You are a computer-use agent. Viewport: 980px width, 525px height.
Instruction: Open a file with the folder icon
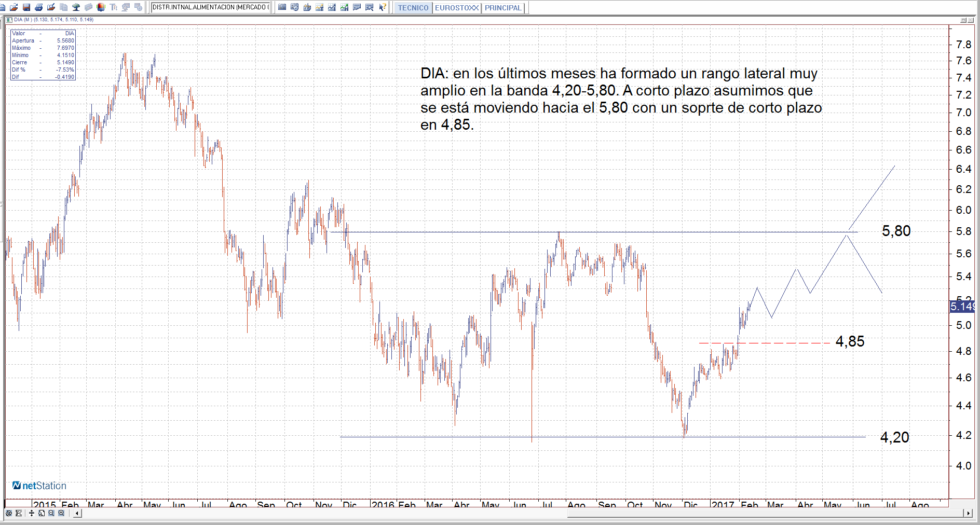14,7
